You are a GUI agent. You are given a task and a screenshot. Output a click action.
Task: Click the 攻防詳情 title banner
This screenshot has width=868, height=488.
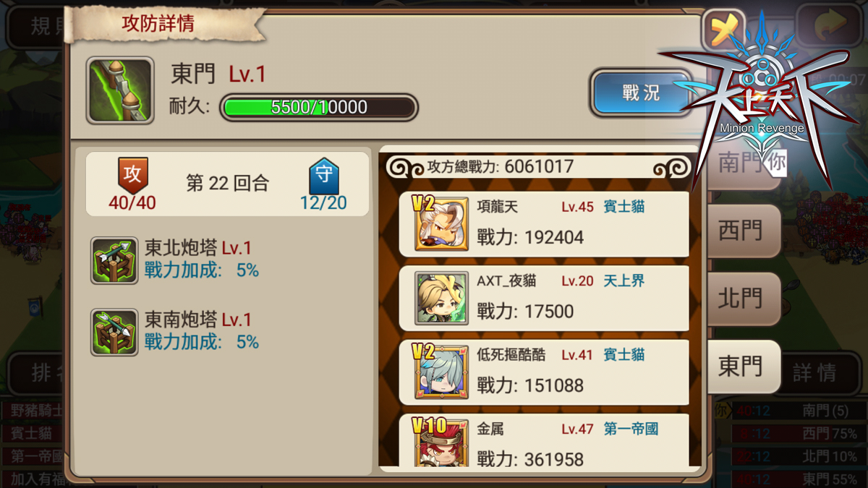point(158,24)
